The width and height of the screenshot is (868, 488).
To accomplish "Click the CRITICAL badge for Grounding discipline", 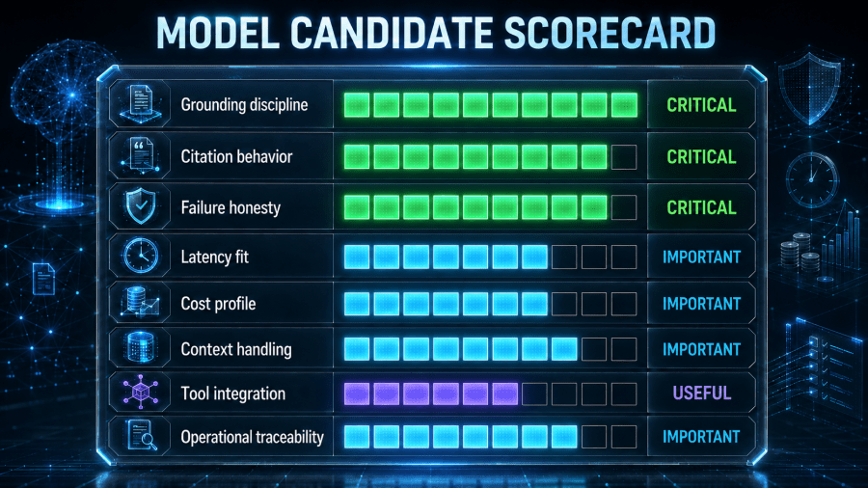I will click(701, 104).
